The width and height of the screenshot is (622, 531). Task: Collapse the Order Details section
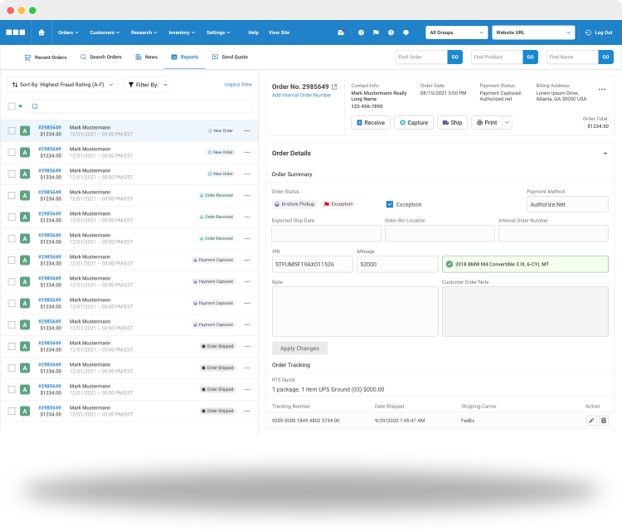pos(605,153)
